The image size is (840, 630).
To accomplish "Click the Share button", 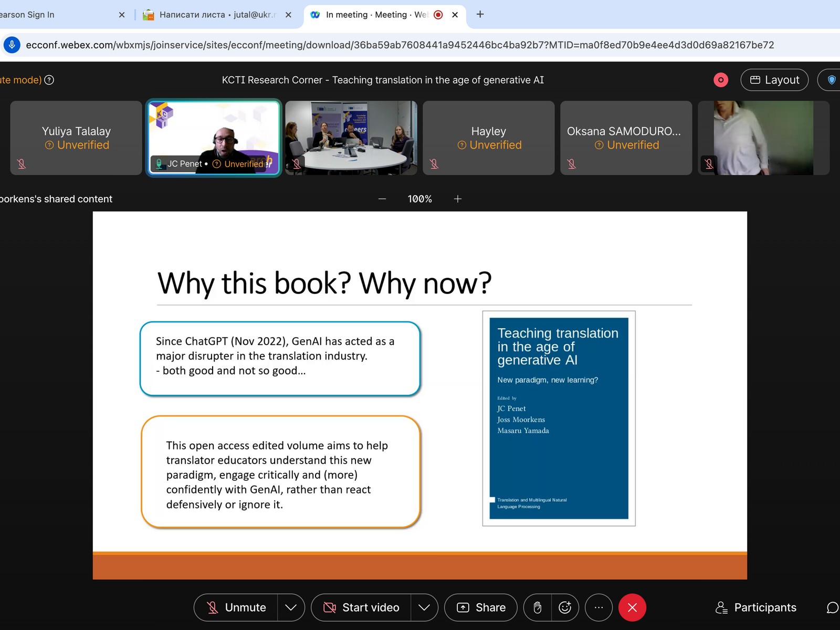I will point(481,607).
